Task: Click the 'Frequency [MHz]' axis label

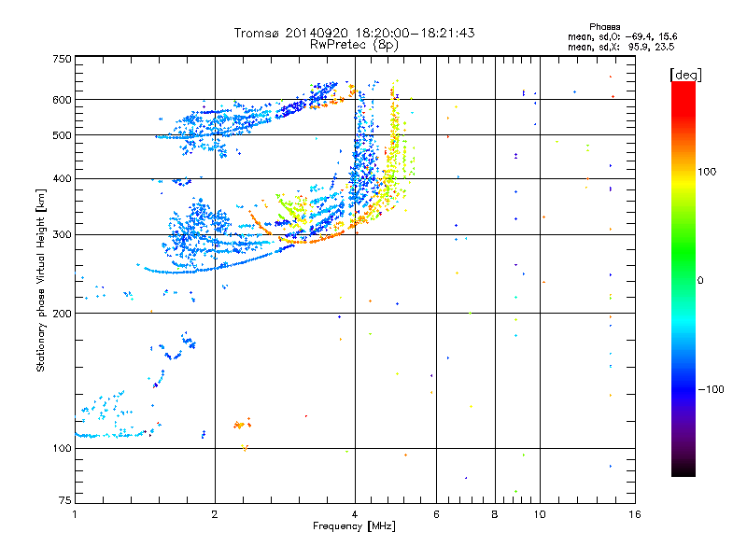Action: pyautogui.click(x=354, y=526)
